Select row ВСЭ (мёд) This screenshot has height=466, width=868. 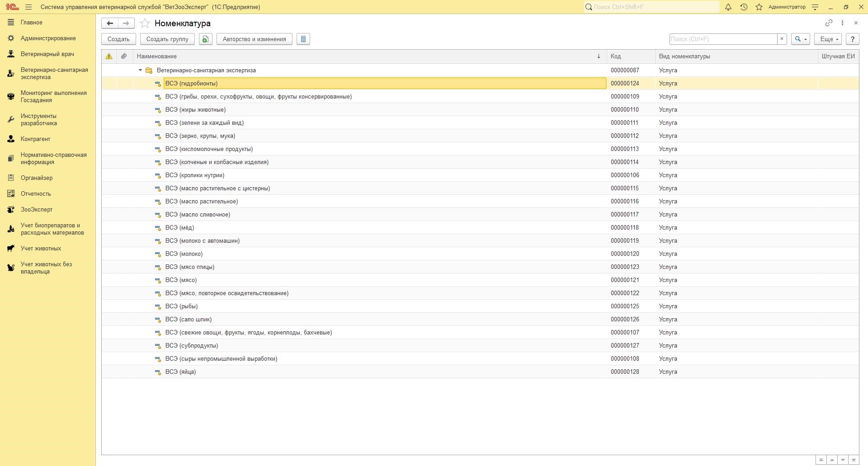480,228
